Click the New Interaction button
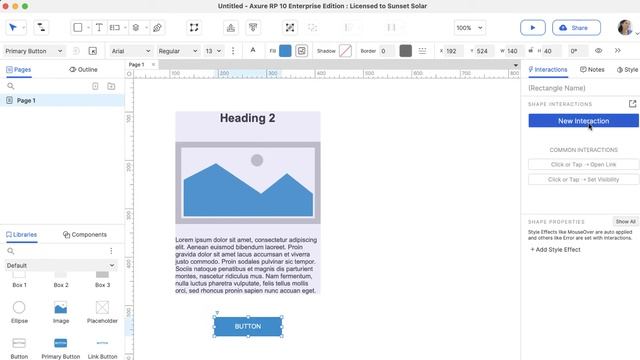640x360 pixels. pos(583,121)
